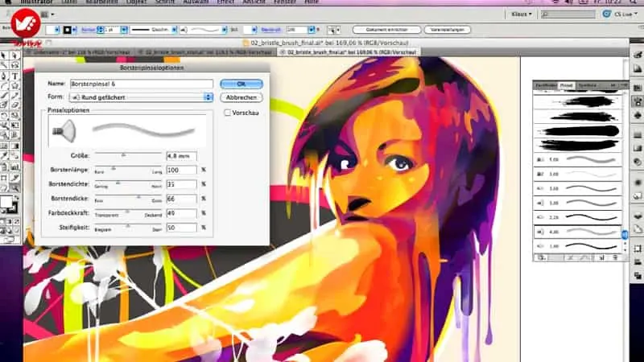
Task: Click the stroke color swatch in control bar
Action: (67, 30)
